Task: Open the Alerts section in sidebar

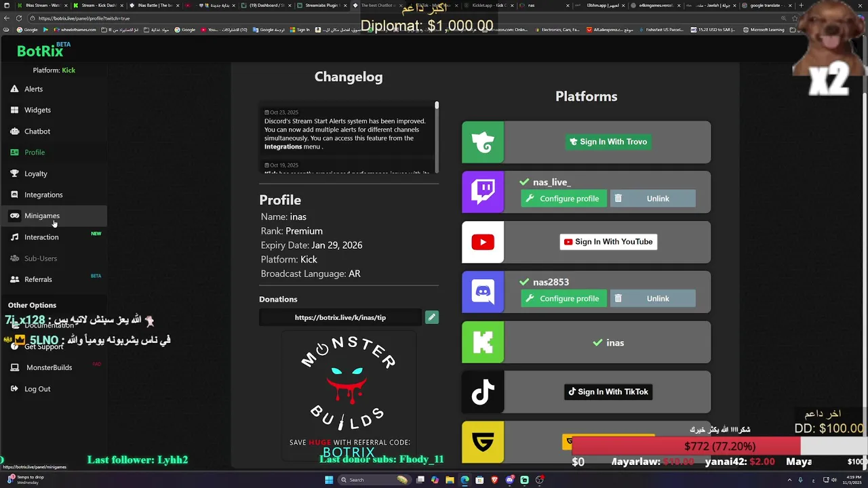Action: [33, 89]
